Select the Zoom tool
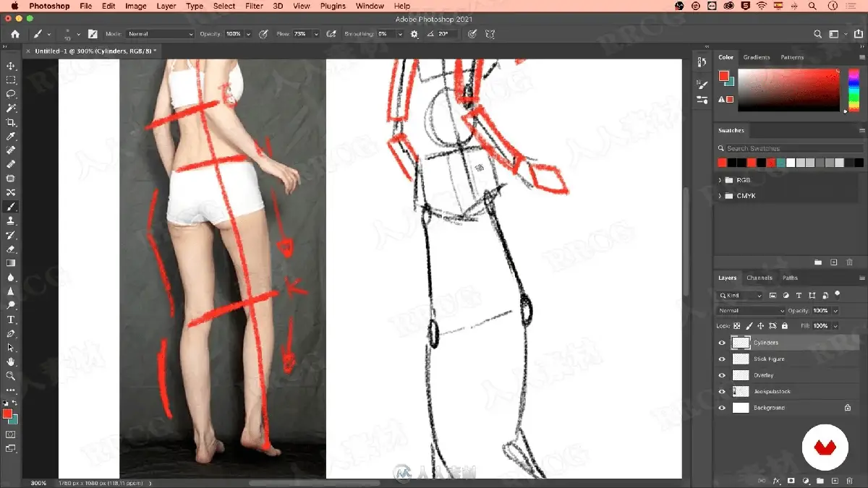The width and height of the screenshot is (868, 488). pyautogui.click(x=11, y=376)
